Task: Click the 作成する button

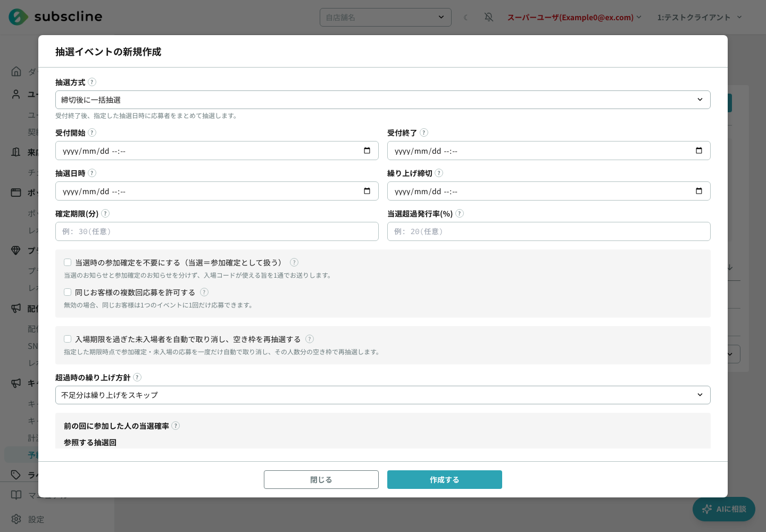Action: pos(445,479)
